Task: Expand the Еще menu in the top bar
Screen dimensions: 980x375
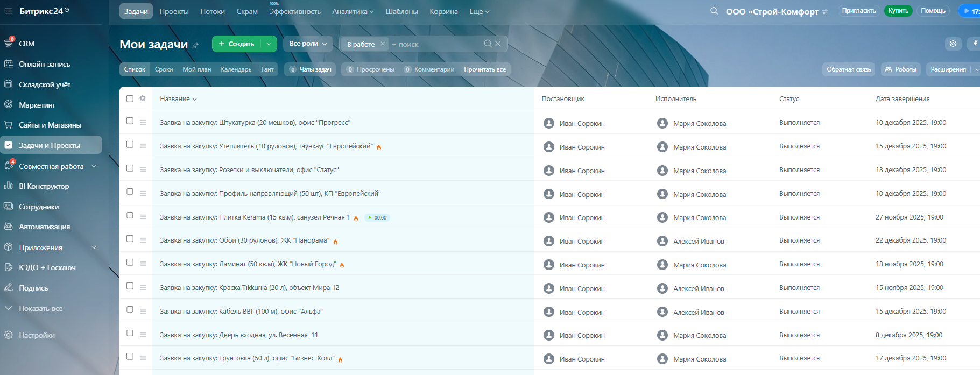Action: tap(480, 11)
